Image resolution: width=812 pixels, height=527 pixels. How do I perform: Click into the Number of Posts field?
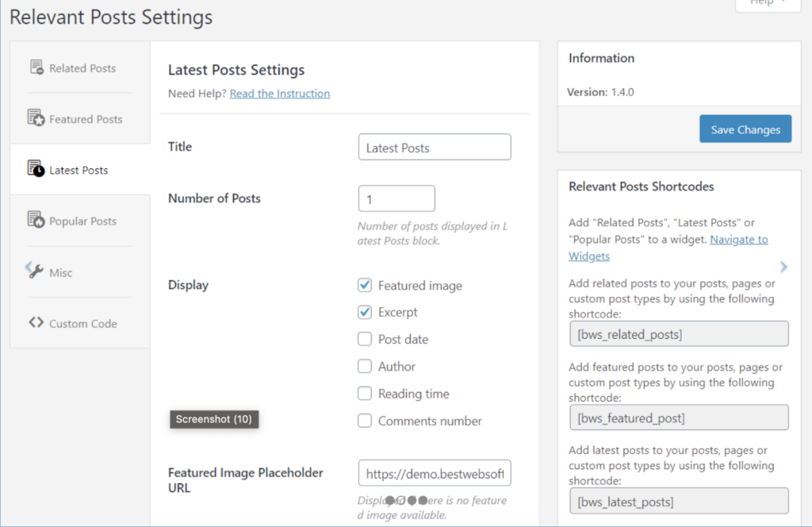396,198
